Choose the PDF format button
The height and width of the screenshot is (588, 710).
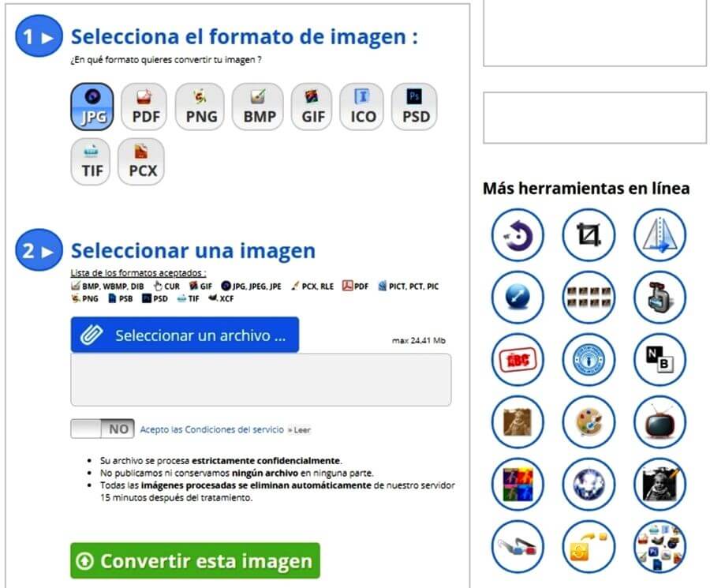coord(144,107)
